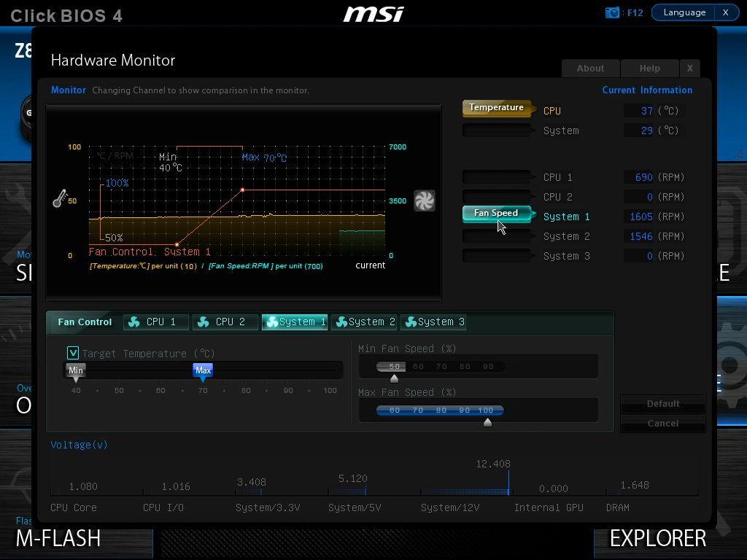
Task: Toggle Fan Speed channel for System 1
Action: click(x=498, y=214)
